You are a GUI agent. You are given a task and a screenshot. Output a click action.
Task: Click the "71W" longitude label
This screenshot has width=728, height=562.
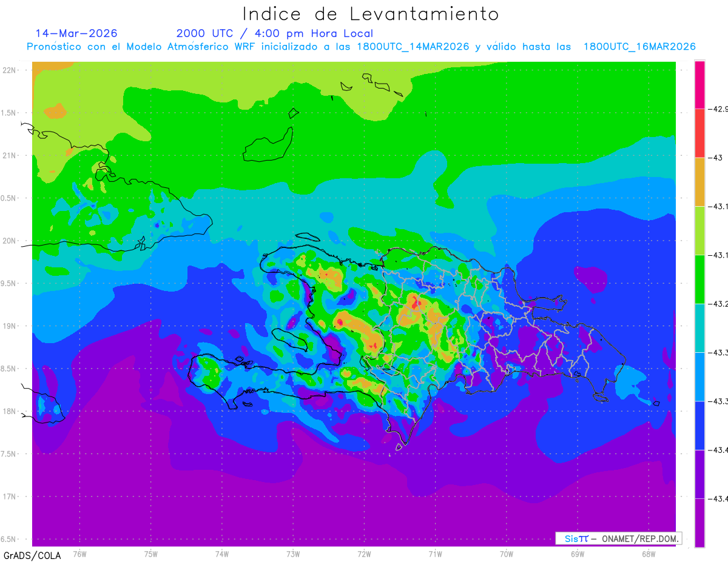[435, 554]
